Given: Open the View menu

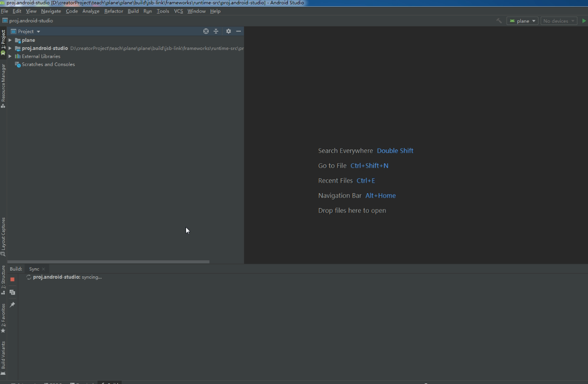Looking at the screenshot, I should coord(31,11).
